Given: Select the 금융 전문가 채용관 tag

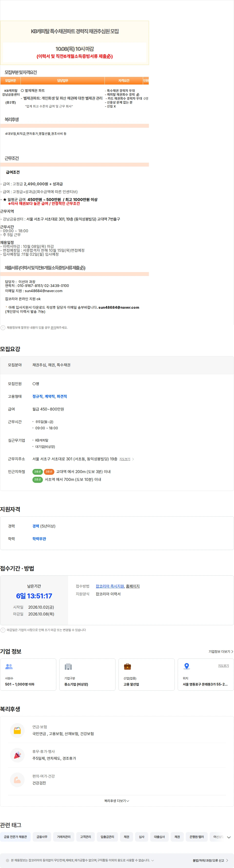Looking at the screenshot, I should tap(15, 837).
